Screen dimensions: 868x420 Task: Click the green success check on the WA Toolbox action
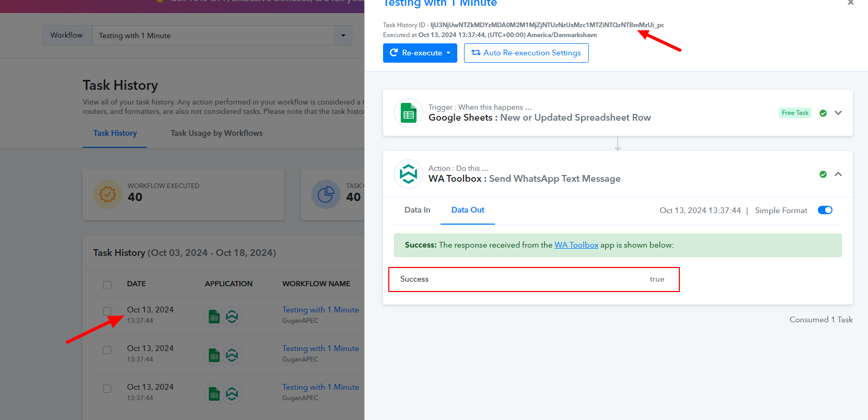(823, 174)
